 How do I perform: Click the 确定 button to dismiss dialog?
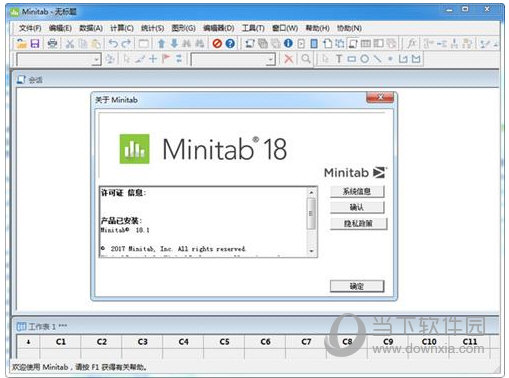[x=357, y=286]
